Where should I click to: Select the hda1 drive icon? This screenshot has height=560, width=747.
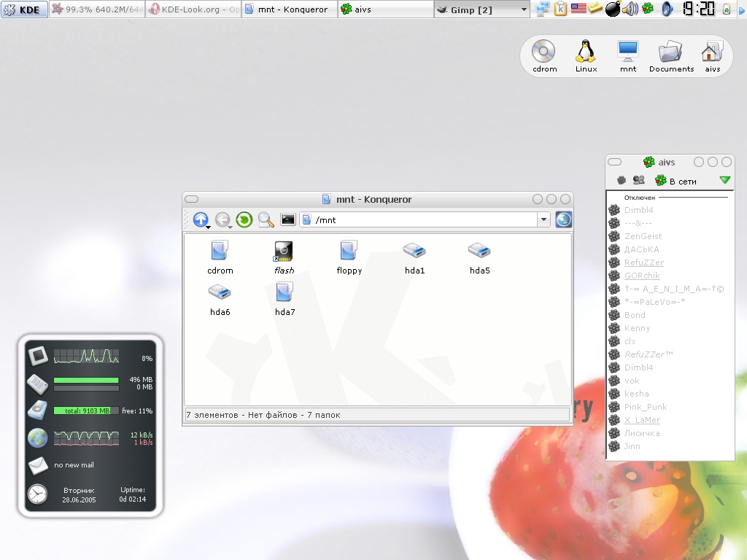click(414, 257)
